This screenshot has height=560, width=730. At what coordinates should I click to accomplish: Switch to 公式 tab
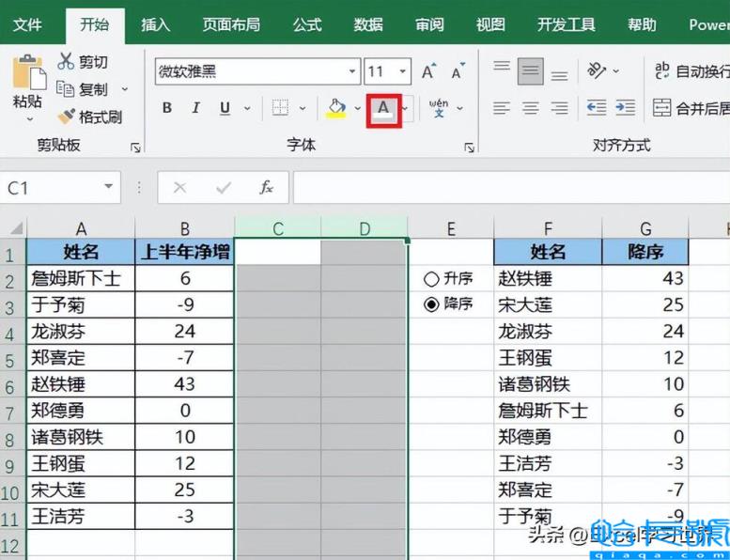pos(307,24)
